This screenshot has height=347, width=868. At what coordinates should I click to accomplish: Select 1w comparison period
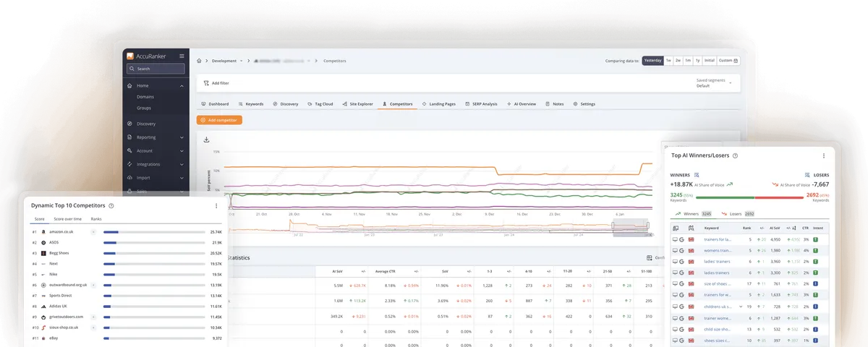(668, 61)
